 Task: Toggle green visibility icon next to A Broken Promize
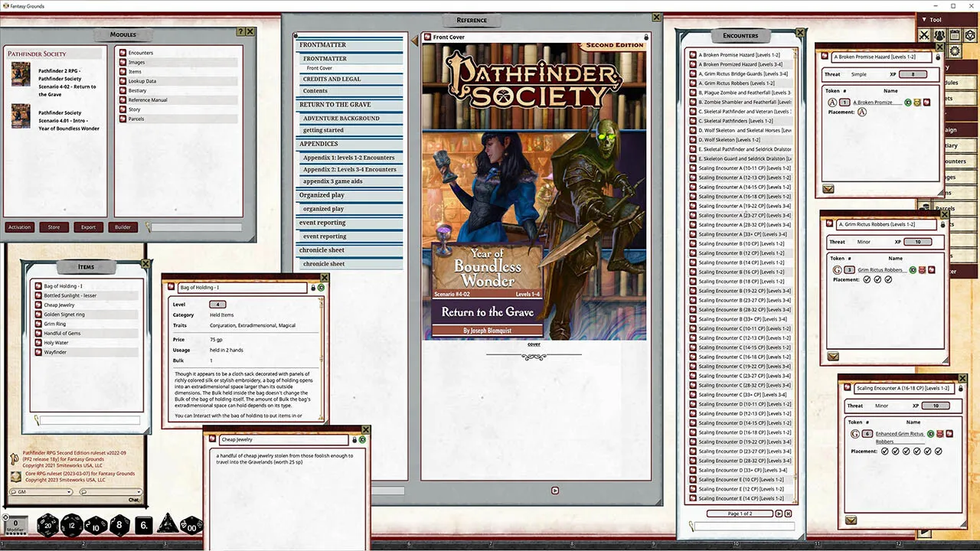coord(908,102)
